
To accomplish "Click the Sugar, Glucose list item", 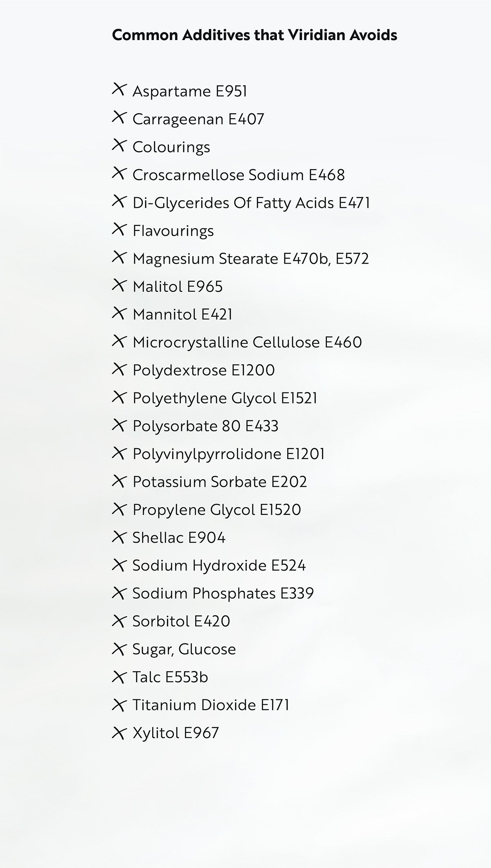I will [x=184, y=649].
